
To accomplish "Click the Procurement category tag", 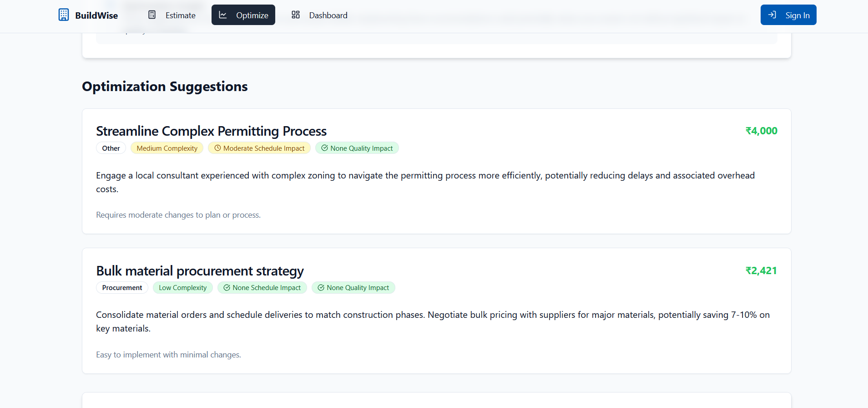I will pyautogui.click(x=122, y=288).
